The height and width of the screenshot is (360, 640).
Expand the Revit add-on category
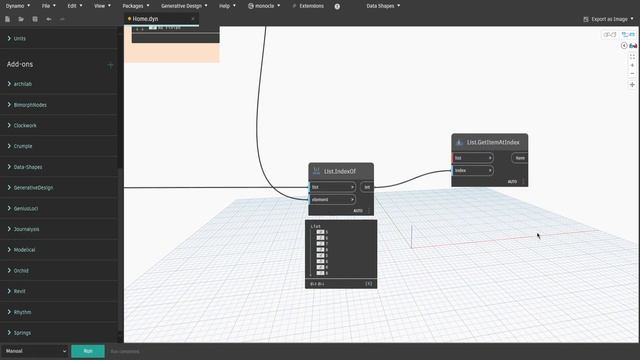coord(59,291)
